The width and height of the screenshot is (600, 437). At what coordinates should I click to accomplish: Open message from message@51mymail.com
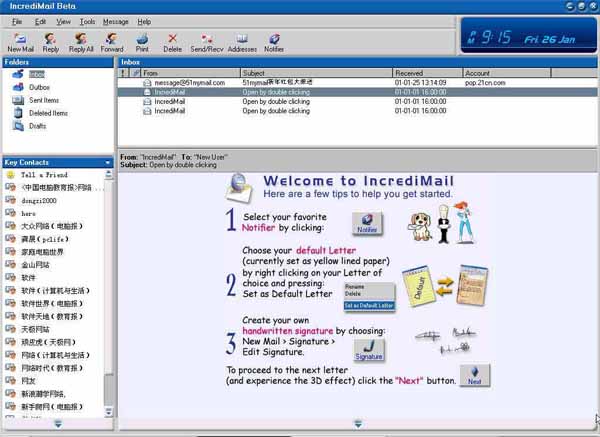[x=189, y=83]
